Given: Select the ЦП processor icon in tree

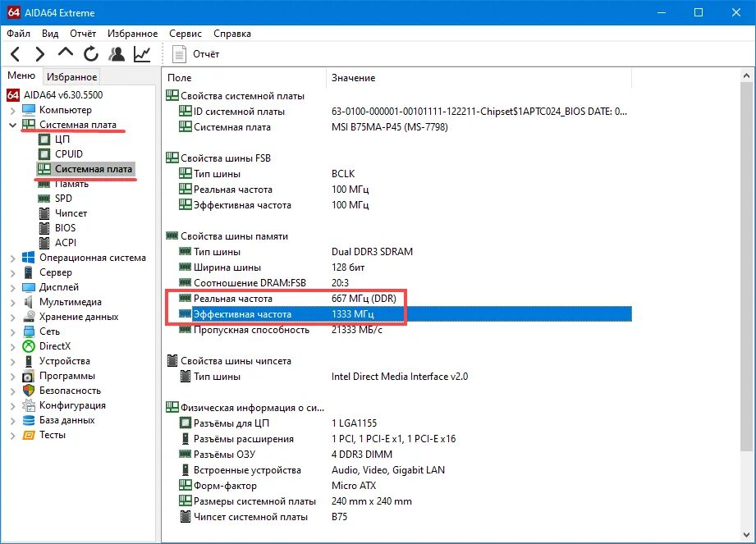Looking at the screenshot, I should 44,139.
